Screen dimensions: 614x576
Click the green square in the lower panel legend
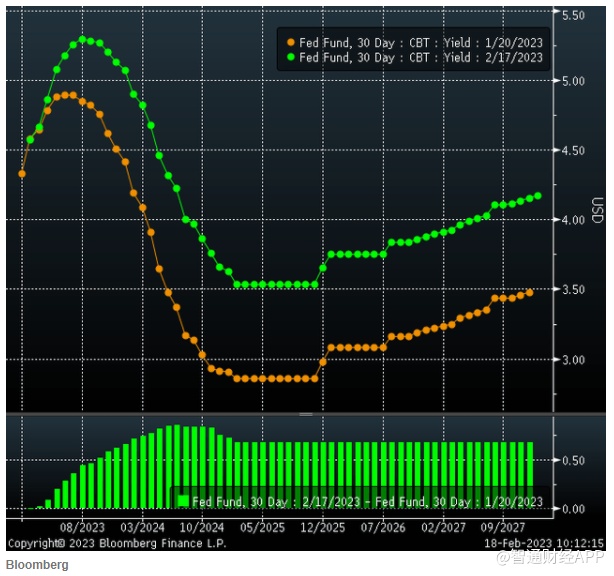point(183,501)
